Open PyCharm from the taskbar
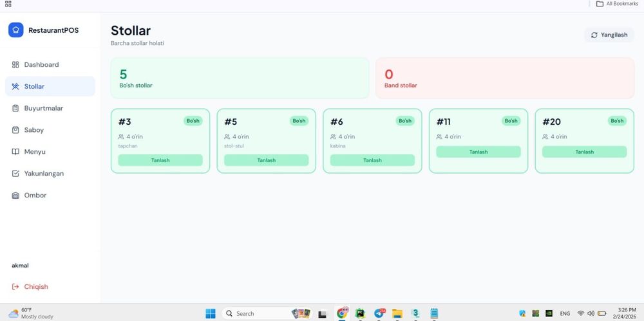The width and height of the screenshot is (644, 321). tap(360, 313)
